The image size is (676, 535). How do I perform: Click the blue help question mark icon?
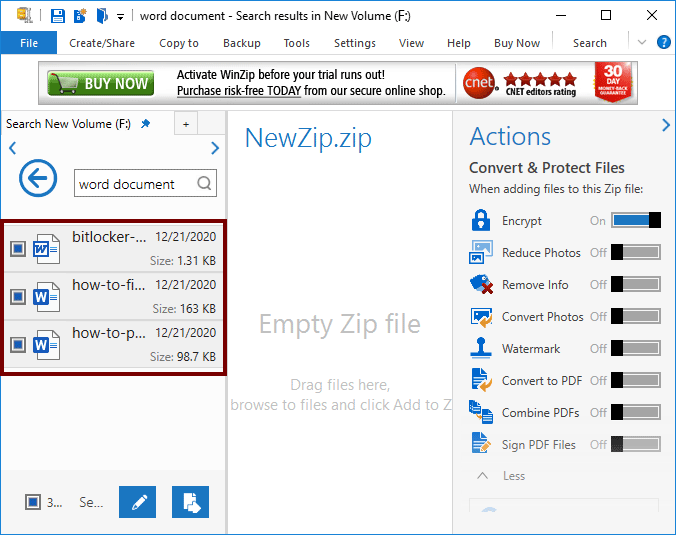663,42
